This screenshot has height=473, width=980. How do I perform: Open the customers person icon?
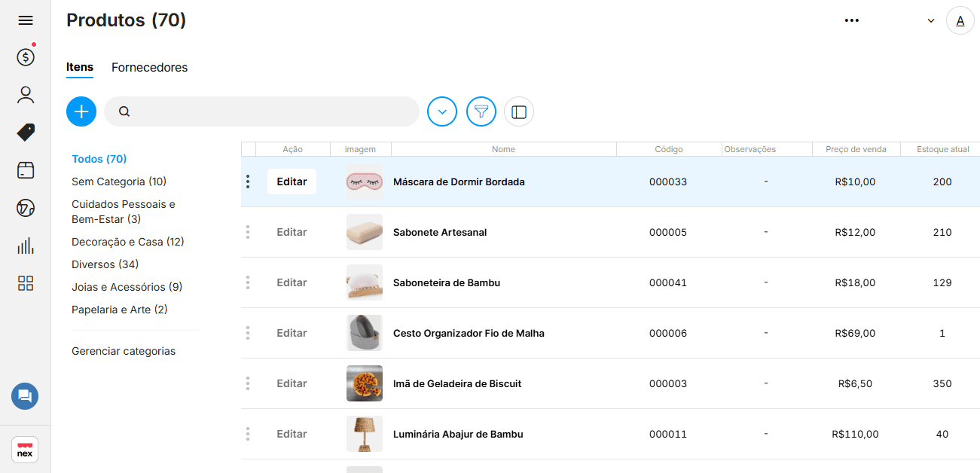(x=26, y=95)
